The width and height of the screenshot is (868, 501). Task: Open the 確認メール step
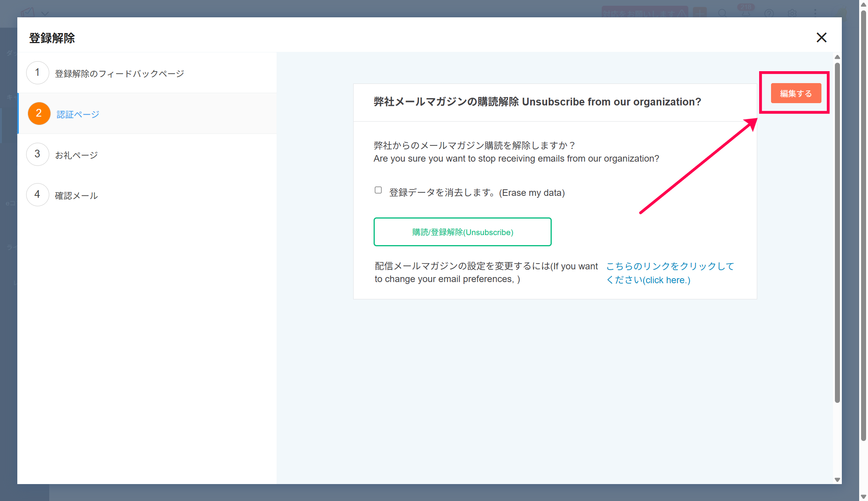76,195
